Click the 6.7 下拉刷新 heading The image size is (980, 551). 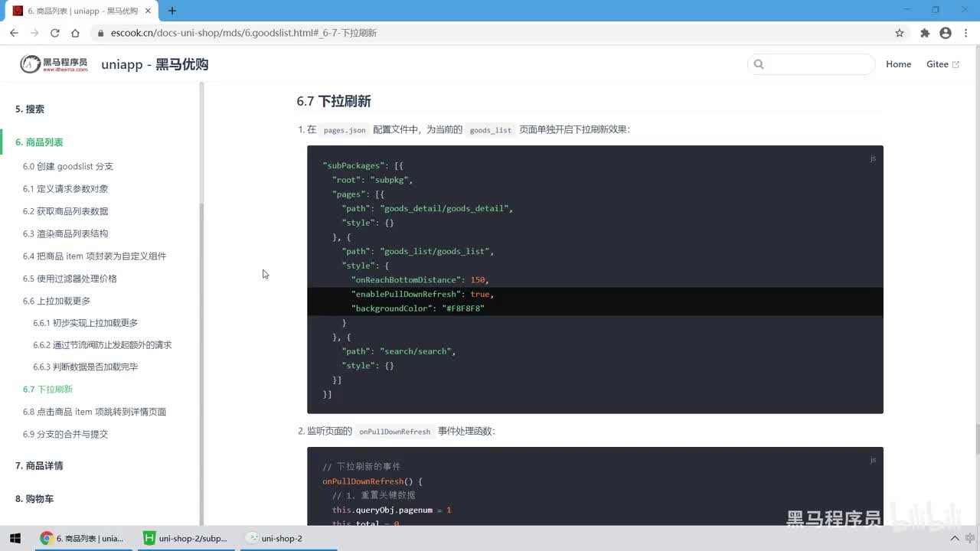[x=334, y=101]
